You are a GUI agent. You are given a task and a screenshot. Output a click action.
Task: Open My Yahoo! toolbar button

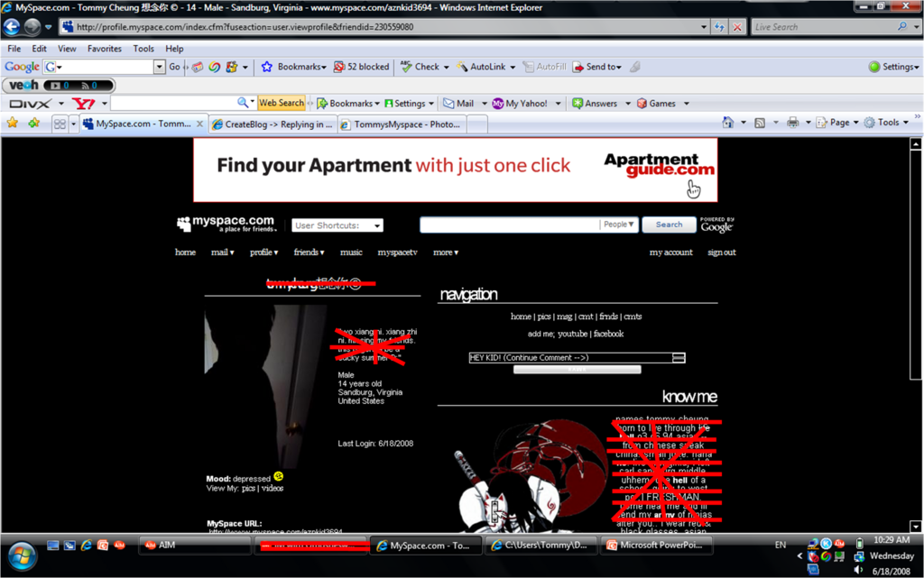click(520, 104)
